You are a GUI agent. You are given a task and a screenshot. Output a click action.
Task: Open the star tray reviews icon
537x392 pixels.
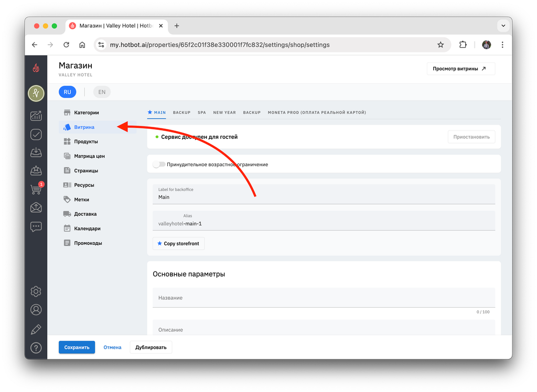[x=36, y=170]
